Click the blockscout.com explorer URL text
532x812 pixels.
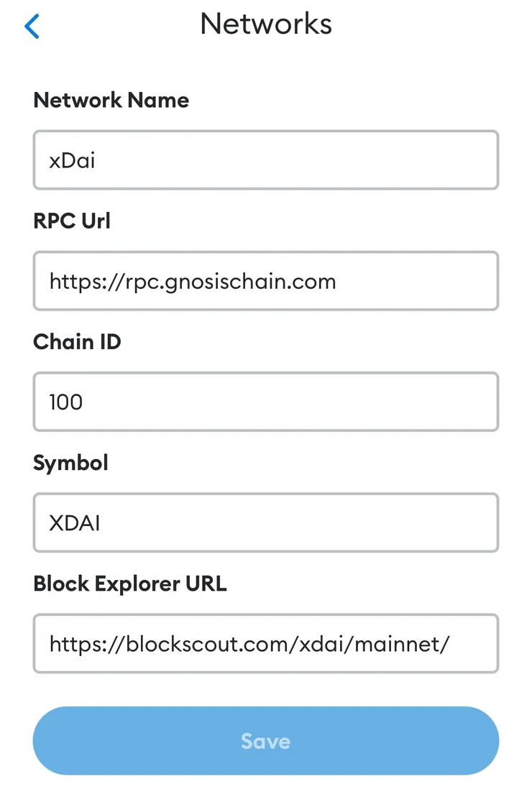248,644
